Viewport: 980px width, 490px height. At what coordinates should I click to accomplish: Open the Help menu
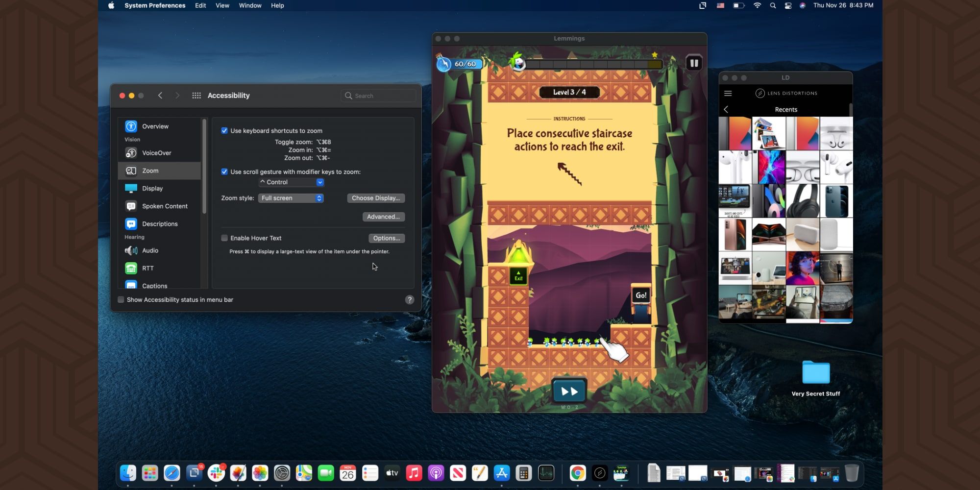click(277, 5)
